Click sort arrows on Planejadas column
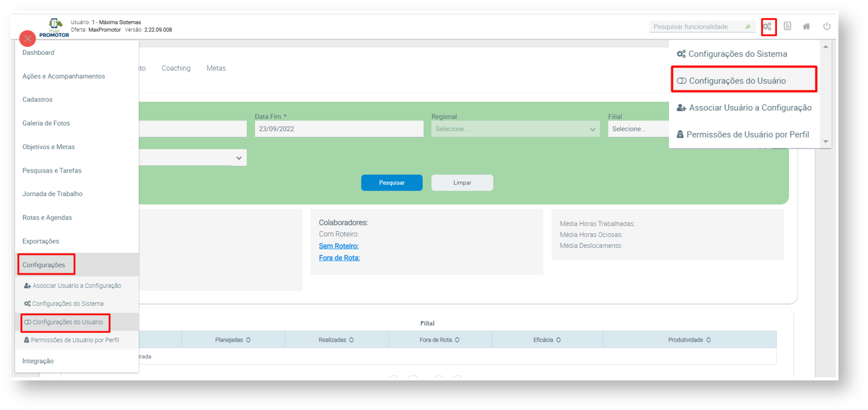Screen dimensions: 868x410 point(248,340)
